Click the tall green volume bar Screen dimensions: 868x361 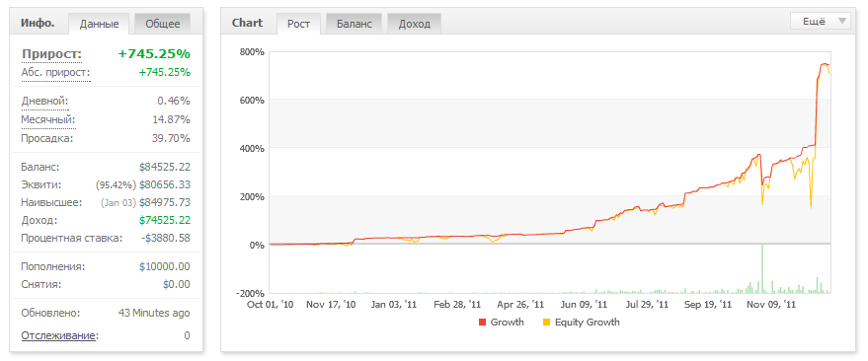point(762,268)
